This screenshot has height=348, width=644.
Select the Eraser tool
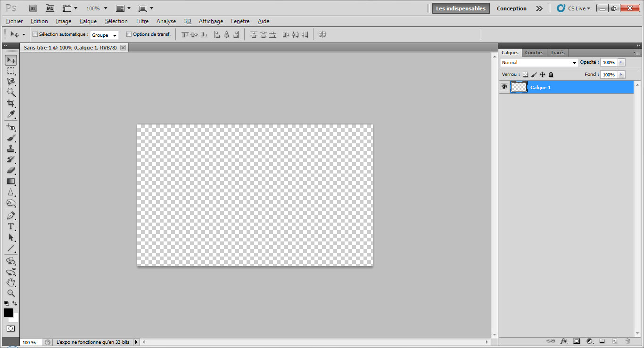10,170
